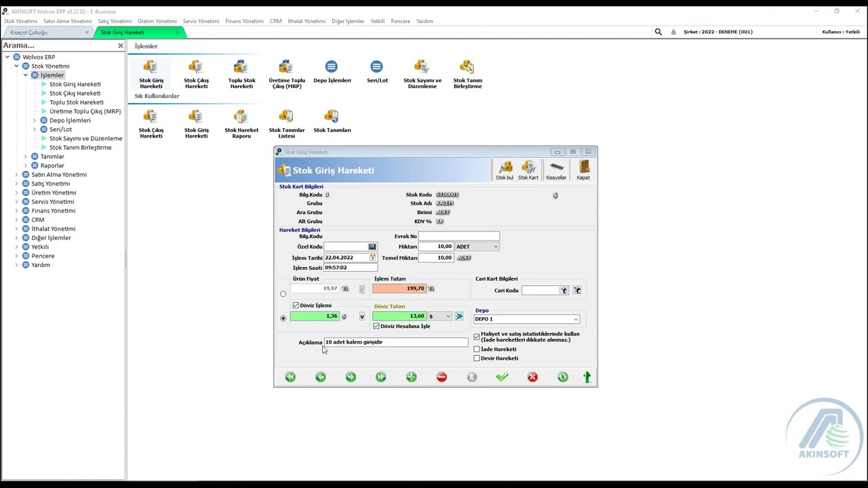Go to next record green arrow
This screenshot has width=868, height=488.
351,377
